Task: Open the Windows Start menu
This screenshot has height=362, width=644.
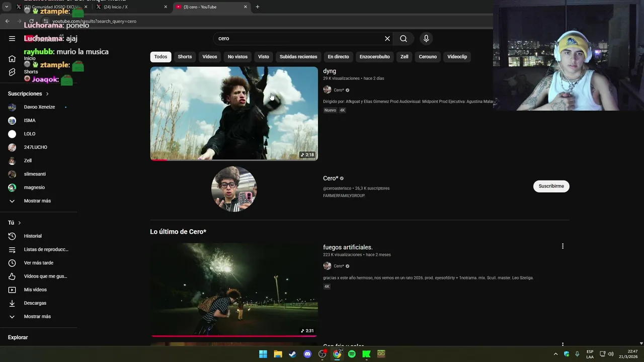Action: [x=263, y=354]
